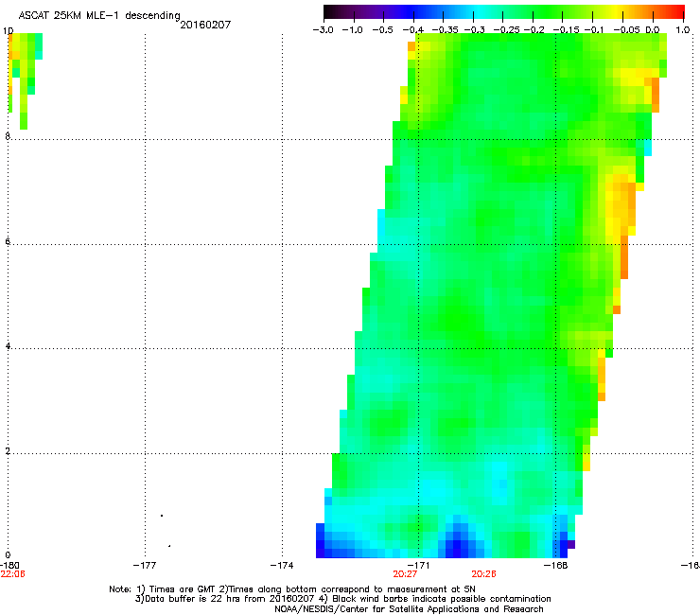700x615 pixels.
Task: Click the red time stamp 22:06
Action: [12, 574]
